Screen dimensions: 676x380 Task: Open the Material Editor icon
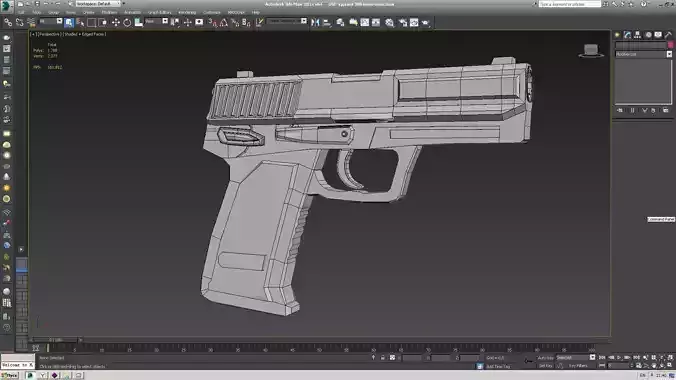pyautogui.click(x=389, y=22)
